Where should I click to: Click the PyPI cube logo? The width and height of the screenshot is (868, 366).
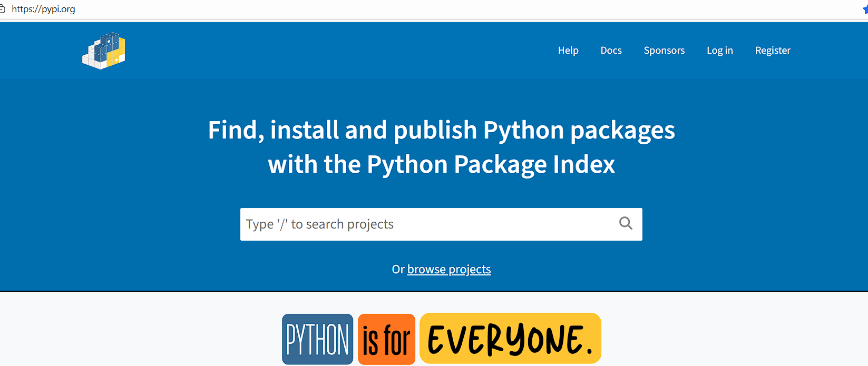tap(104, 51)
